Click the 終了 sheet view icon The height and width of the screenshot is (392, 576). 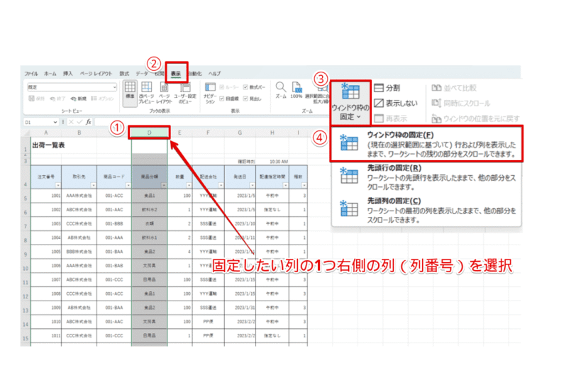point(52,99)
